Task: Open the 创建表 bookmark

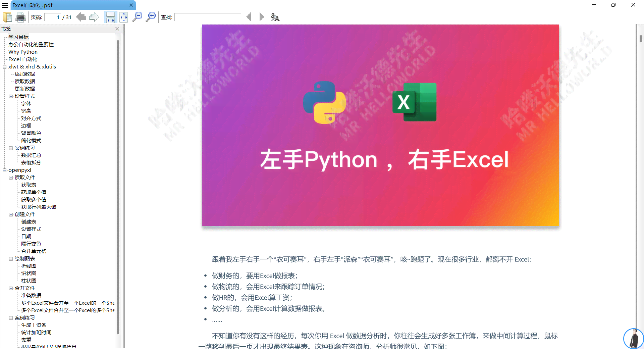Action: [29, 222]
